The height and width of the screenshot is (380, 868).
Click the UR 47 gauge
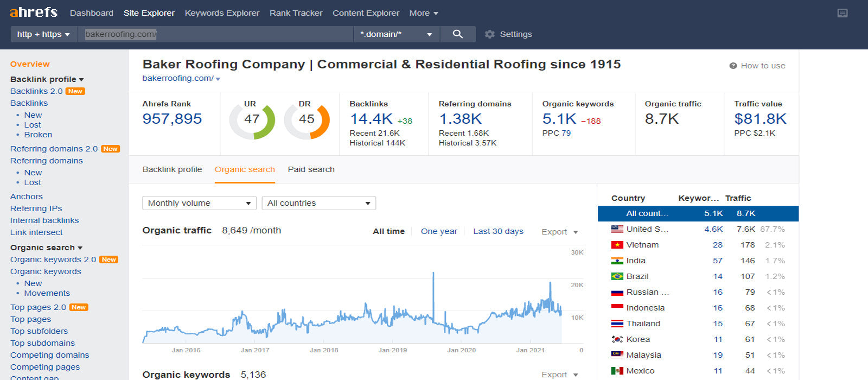pos(252,121)
